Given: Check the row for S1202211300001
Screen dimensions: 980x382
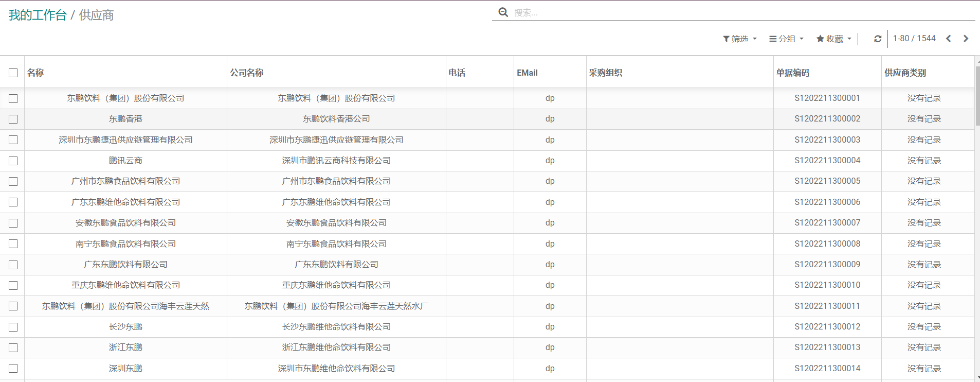Looking at the screenshot, I should [13, 98].
